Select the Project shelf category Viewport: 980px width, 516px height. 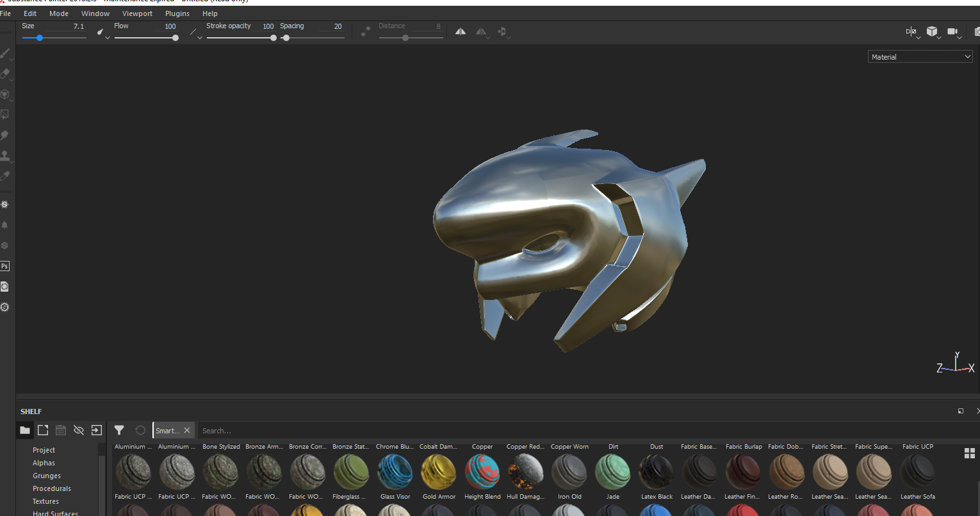click(44, 450)
